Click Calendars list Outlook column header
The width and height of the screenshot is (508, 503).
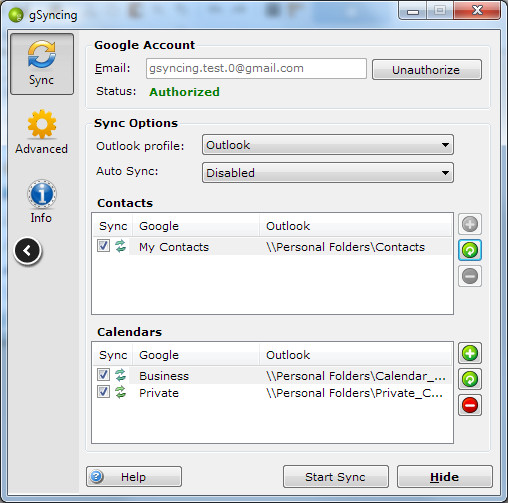355,355
